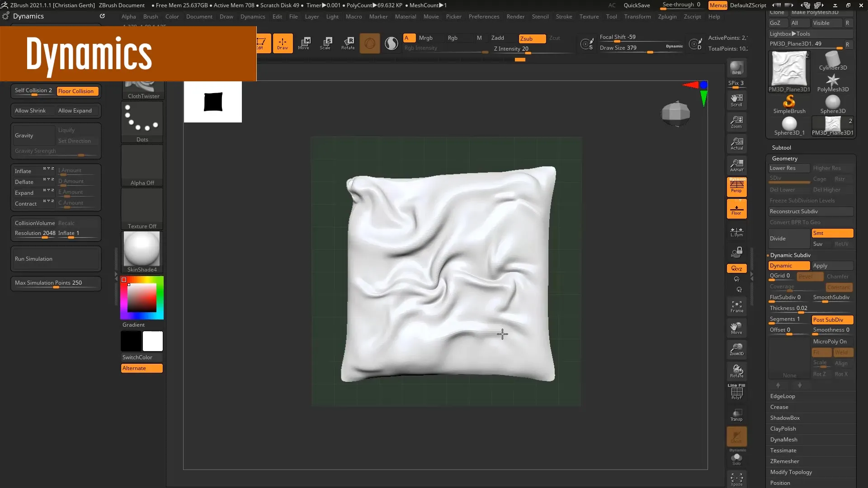868x488 pixels.
Task: Toggle the Persp perspective button
Action: 736,186
